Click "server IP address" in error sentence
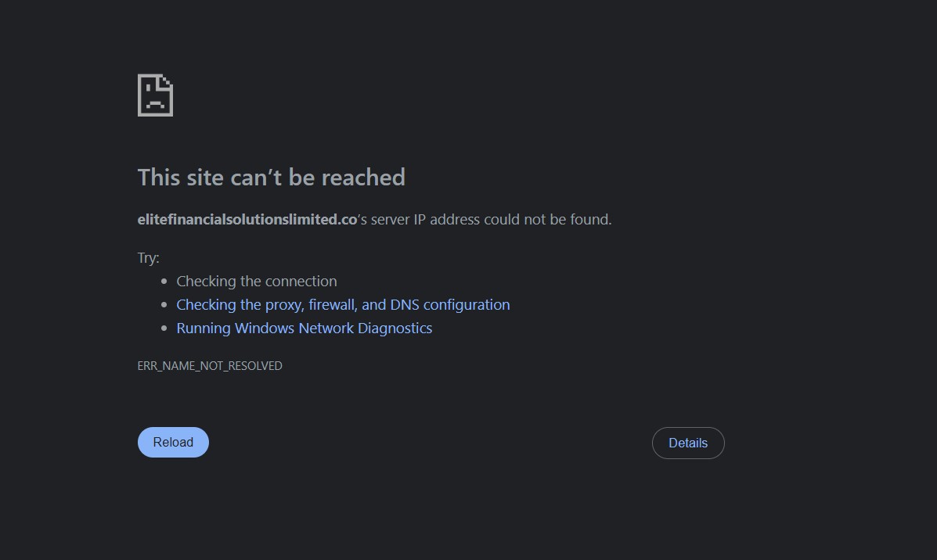Image resolution: width=937 pixels, height=560 pixels. pyautogui.click(x=424, y=220)
